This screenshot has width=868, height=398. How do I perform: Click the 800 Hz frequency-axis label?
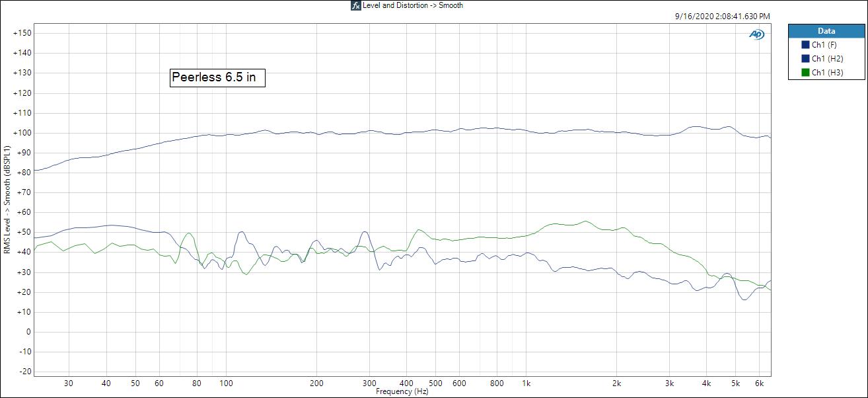497,383
